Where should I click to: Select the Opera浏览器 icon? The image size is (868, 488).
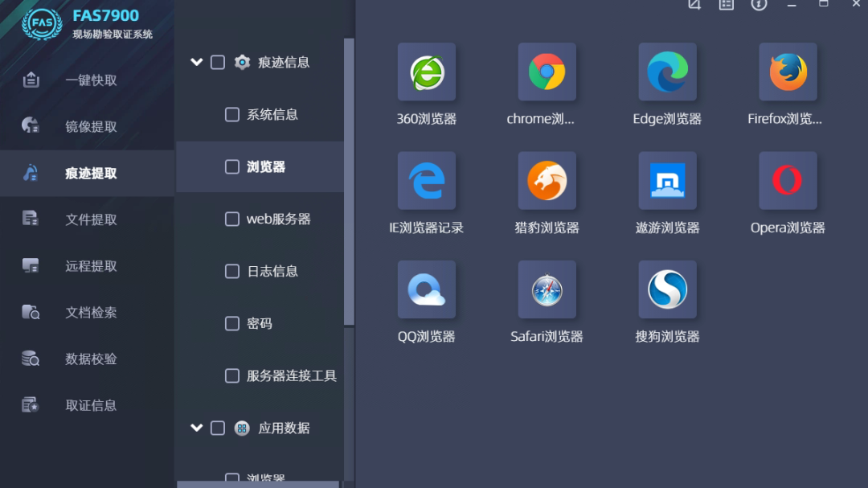[x=788, y=181]
